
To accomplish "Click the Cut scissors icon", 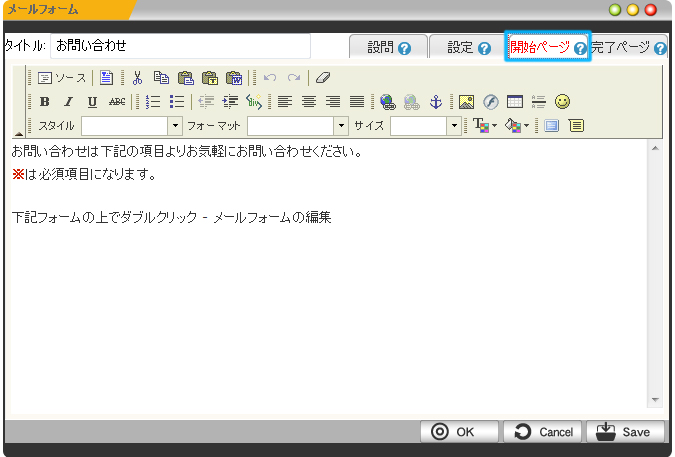I will point(137,78).
